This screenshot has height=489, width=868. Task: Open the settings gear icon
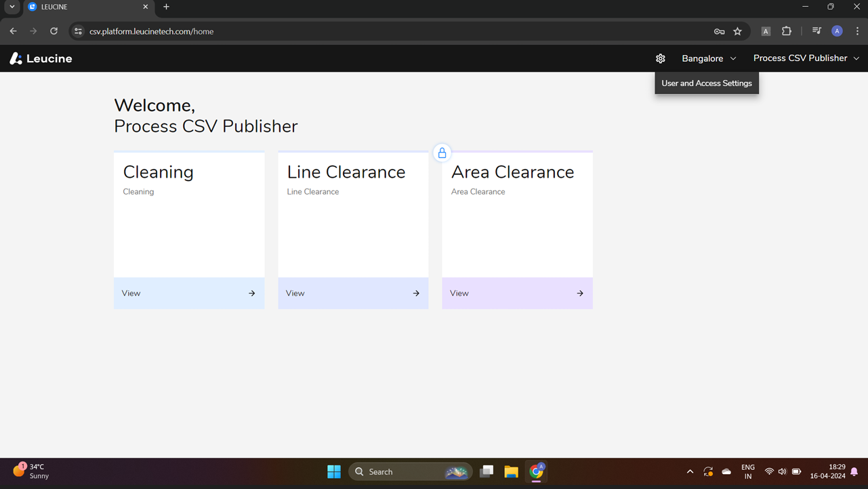tap(661, 58)
